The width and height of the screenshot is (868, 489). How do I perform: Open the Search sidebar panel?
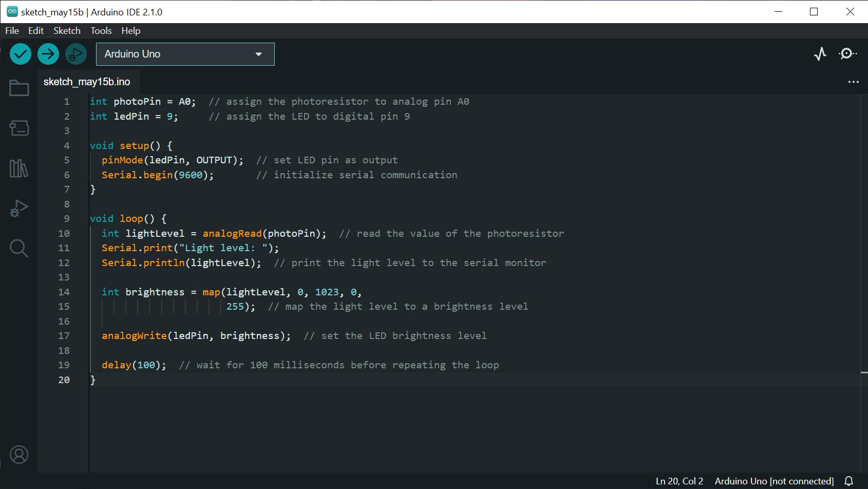19,249
